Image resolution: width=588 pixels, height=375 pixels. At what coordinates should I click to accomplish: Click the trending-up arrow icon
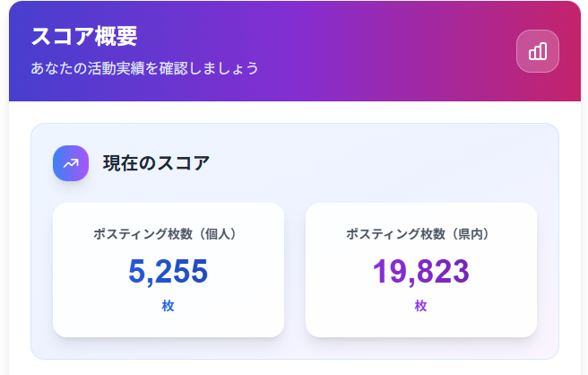[x=71, y=162]
